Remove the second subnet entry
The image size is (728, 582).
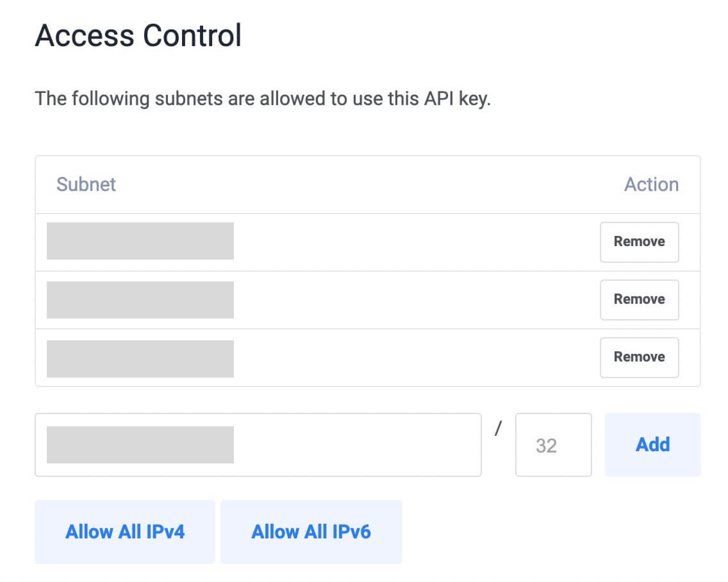pyautogui.click(x=639, y=299)
